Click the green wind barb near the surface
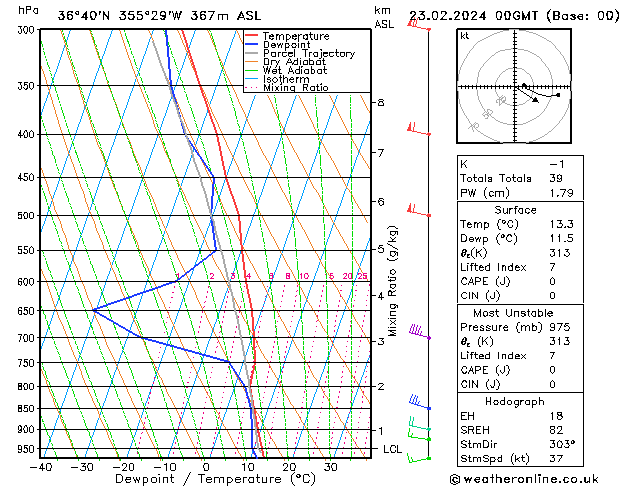Screen dimensions: 629x486 click(x=418, y=458)
